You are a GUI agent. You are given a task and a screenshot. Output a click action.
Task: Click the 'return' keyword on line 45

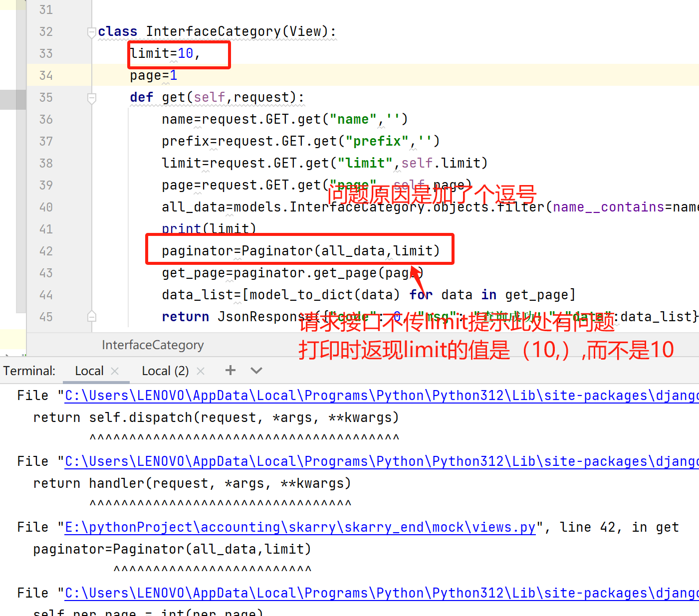pos(186,317)
